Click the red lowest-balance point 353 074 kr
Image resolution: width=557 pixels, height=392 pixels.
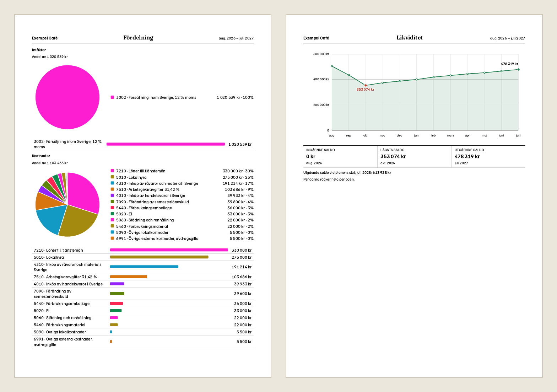[366, 85]
